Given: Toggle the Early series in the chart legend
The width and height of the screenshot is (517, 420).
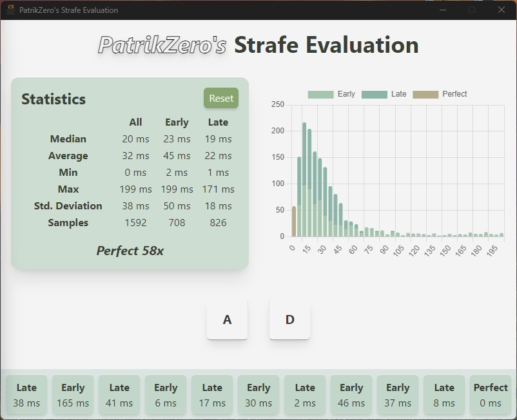Looking at the screenshot, I should (331, 94).
